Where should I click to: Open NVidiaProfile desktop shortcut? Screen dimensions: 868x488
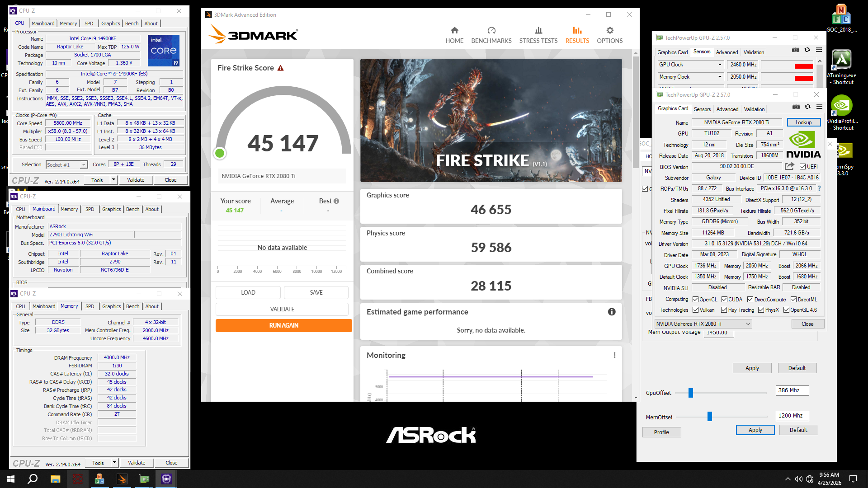(842, 113)
